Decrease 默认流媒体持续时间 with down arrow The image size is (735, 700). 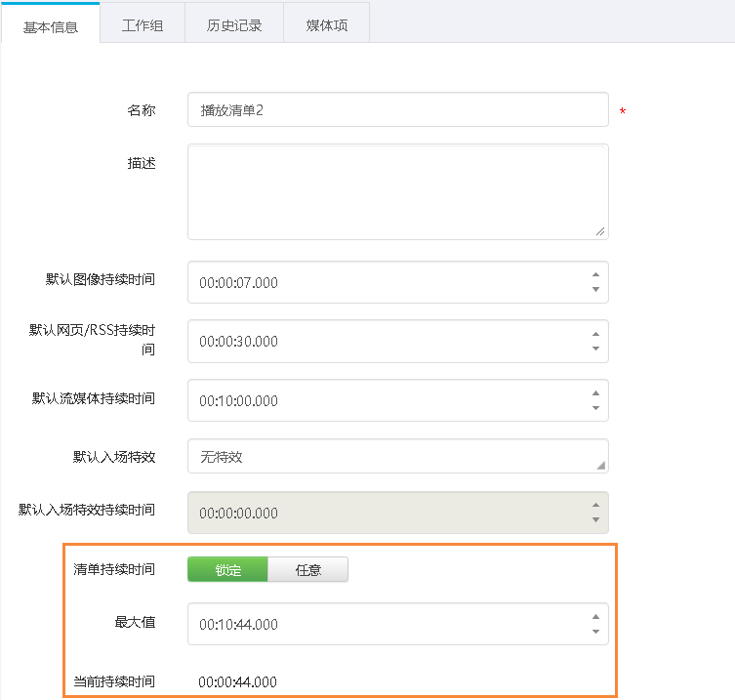click(595, 408)
